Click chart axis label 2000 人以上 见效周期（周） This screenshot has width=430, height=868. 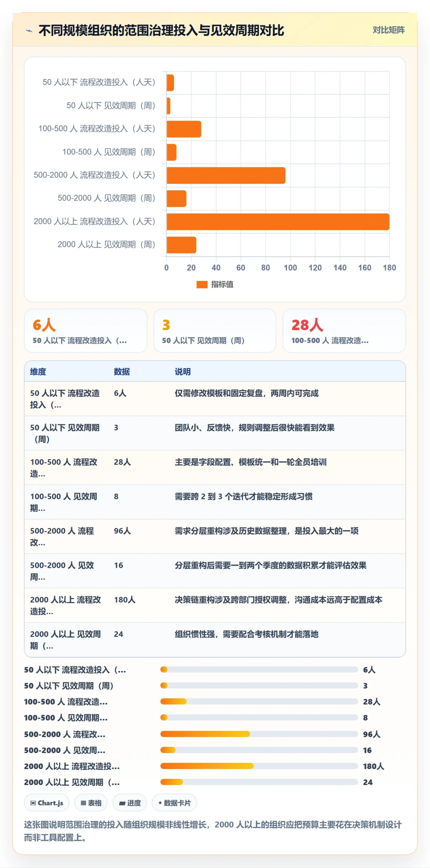106,244
